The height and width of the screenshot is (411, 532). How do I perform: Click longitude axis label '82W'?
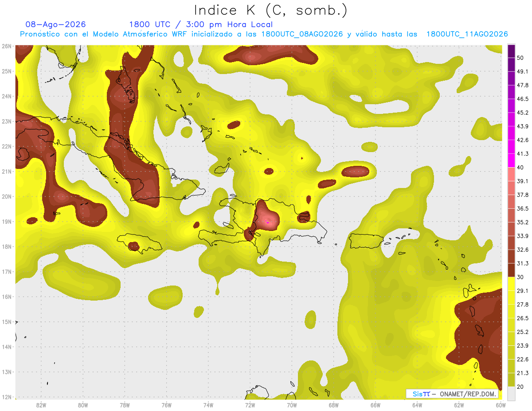click(x=41, y=405)
